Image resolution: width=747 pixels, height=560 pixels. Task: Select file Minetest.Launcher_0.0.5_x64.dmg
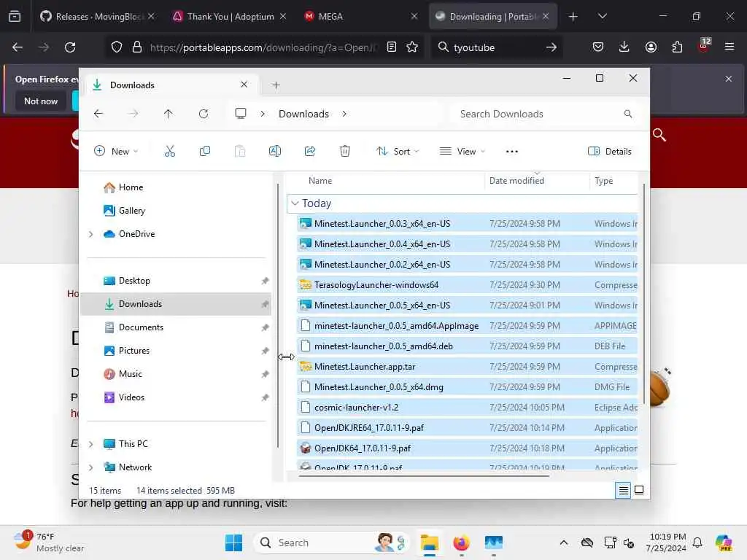tap(467, 387)
